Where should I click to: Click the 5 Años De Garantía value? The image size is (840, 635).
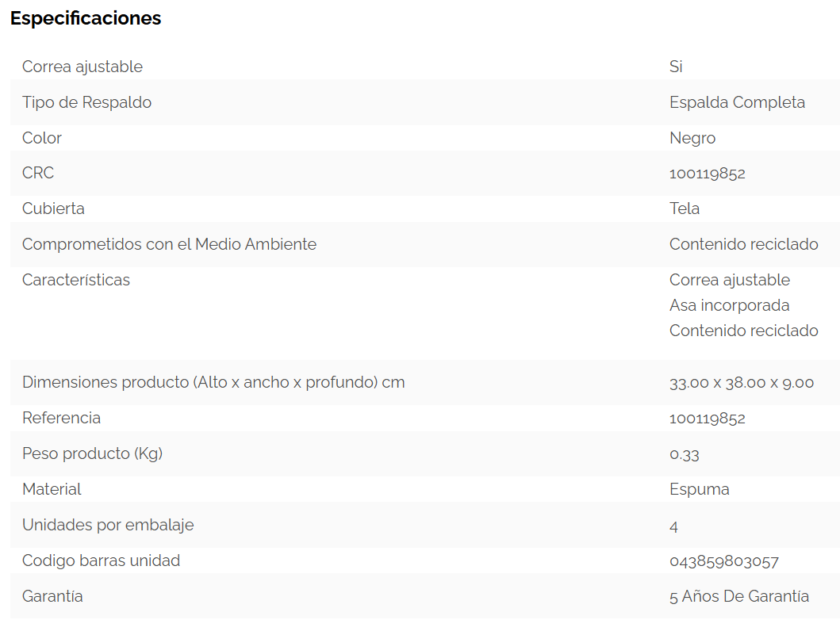[x=738, y=596]
